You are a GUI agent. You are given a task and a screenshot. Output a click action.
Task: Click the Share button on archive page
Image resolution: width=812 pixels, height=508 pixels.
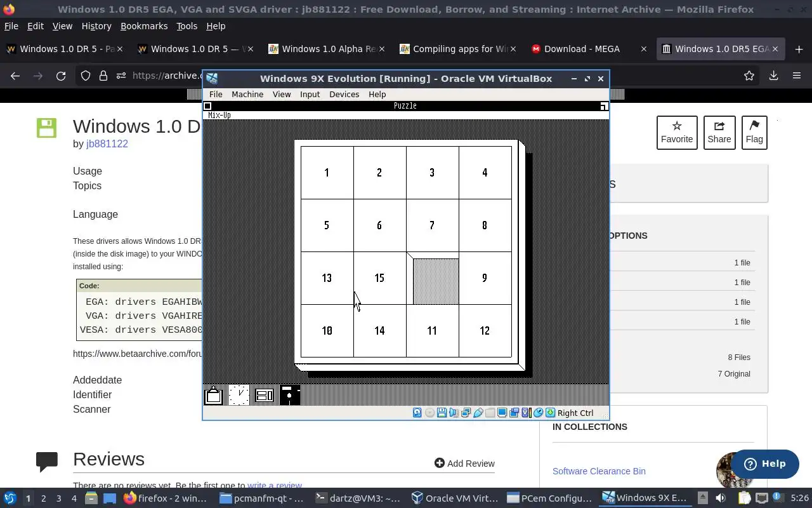[x=719, y=133]
